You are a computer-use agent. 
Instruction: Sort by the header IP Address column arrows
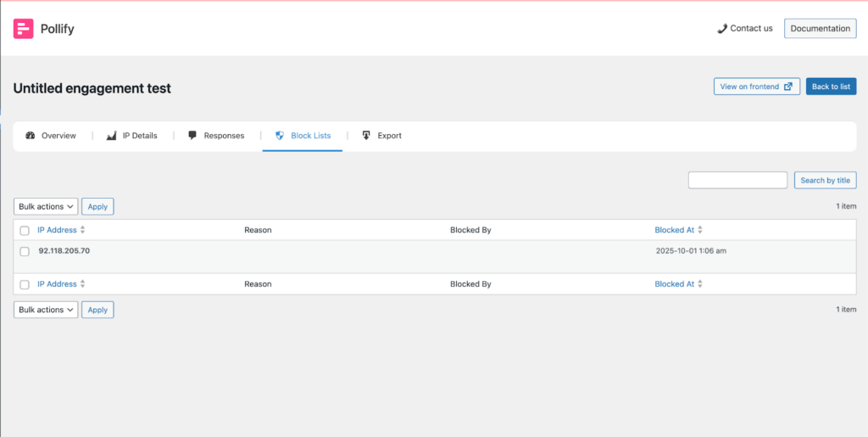(82, 230)
